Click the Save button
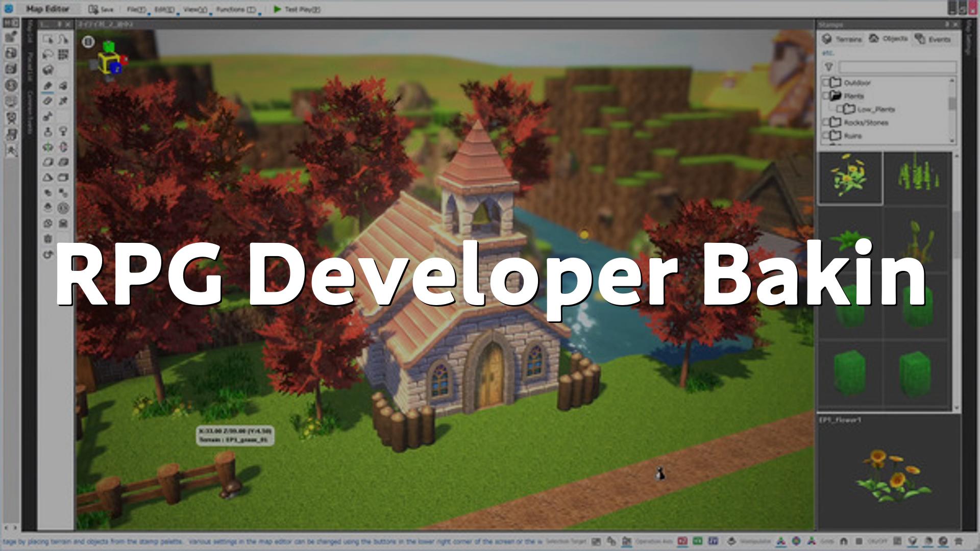980x551 pixels. coord(101,9)
